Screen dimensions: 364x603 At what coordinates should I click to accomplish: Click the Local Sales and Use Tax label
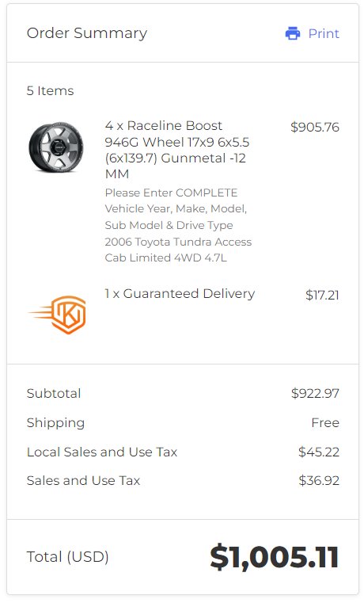click(x=102, y=452)
